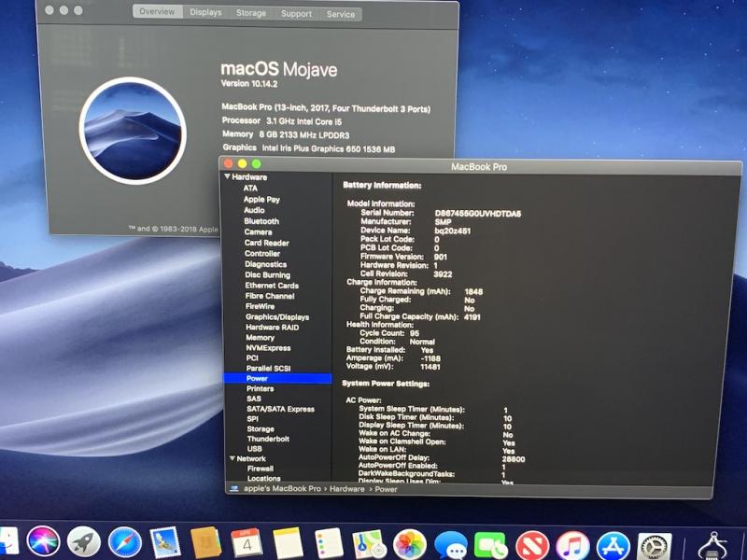Select Firewall under Network

(261, 469)
